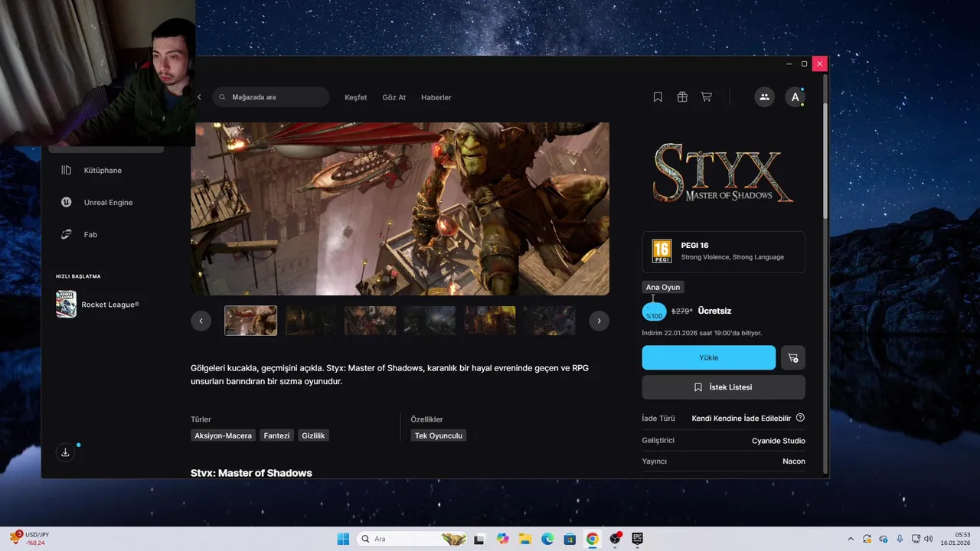Select the fifth screenshot thumbnail
This screenshot has height=551, width=980.
pyautogui.click(x=490, y=321)
